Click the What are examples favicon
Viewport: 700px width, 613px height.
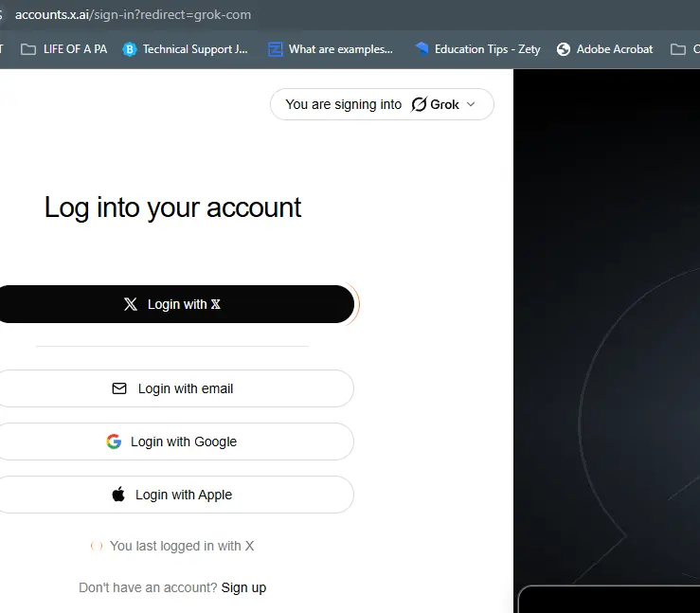[x=275, y=49]
